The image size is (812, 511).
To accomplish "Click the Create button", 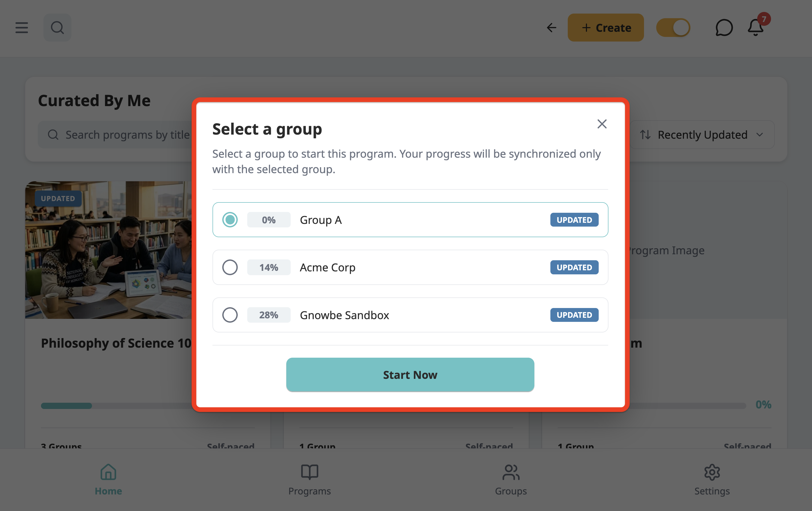I will coord(606,28).
